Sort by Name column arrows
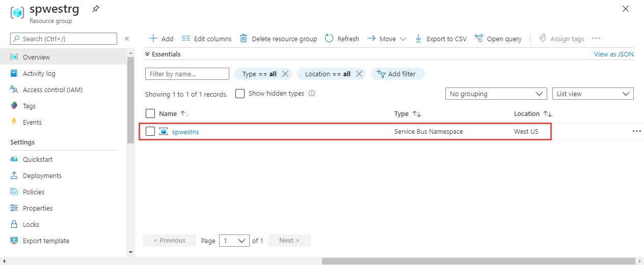Image resolution: width=644 pixels, height=265 pixels. point(185,114)
